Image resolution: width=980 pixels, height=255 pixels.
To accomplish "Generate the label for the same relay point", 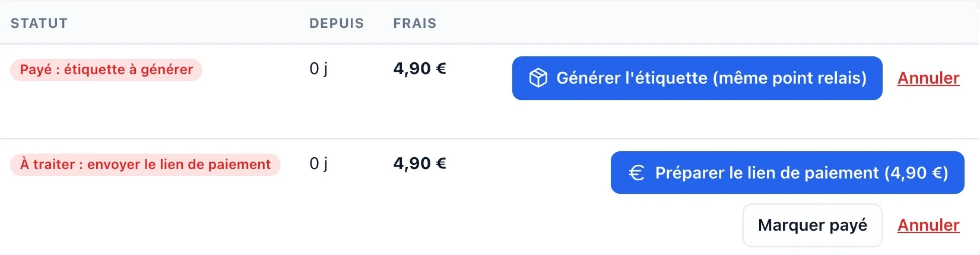I will 697,78.
